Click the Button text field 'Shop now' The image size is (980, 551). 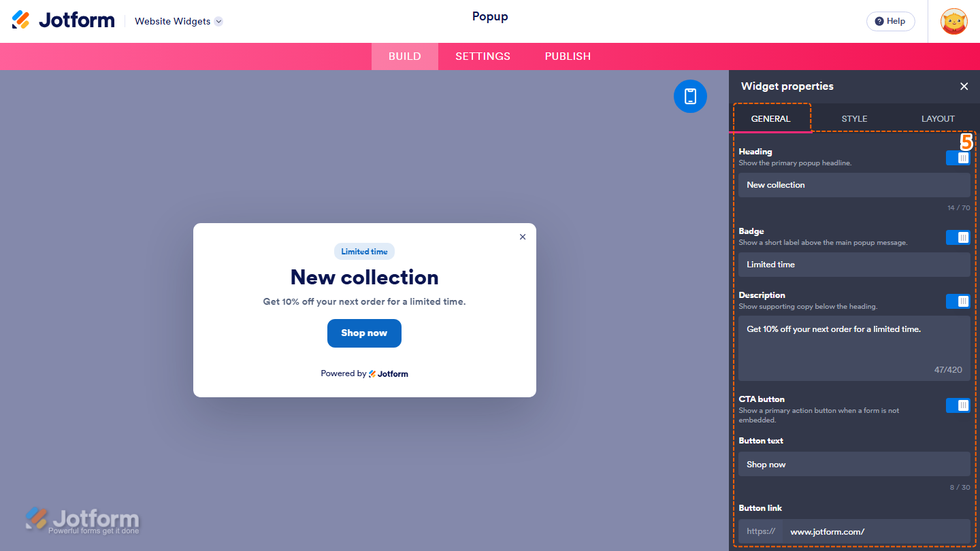click(854, 464)
